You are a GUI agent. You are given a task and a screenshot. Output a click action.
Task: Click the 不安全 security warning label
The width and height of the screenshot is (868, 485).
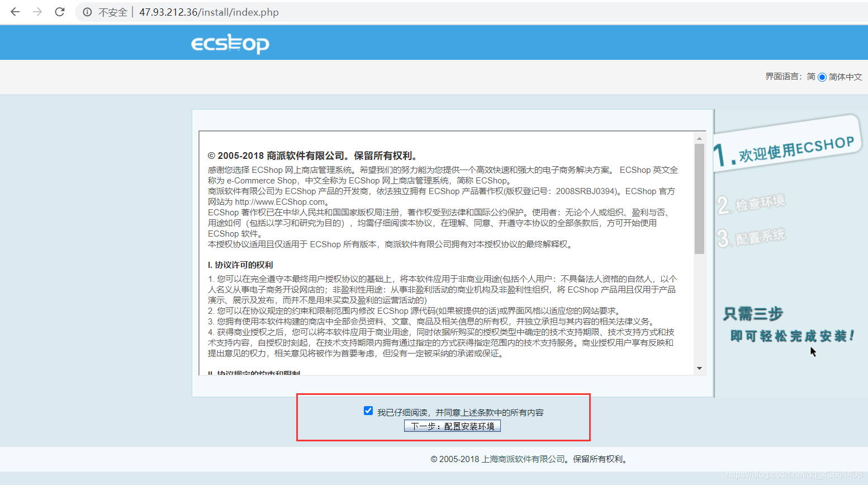pyautogui.click(x=113, y=12)
